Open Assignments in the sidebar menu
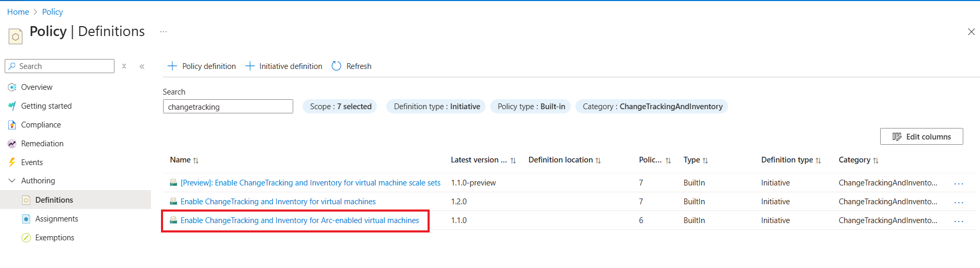 click(x=56, y=219)
